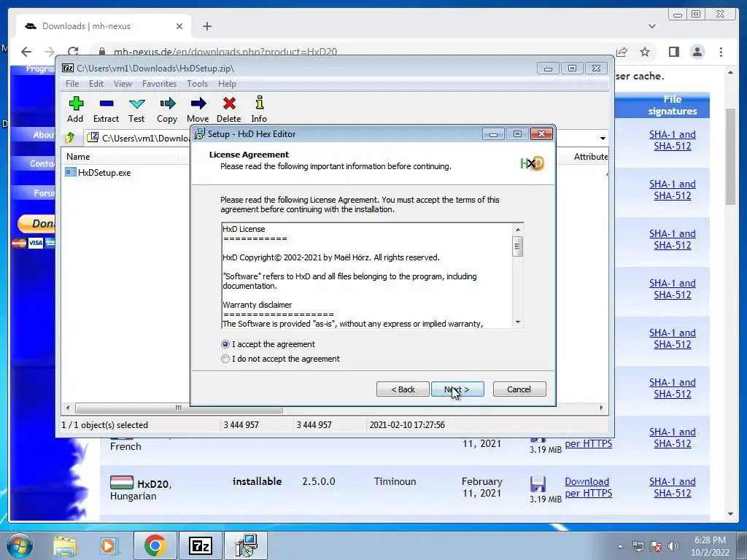The width and height of the screenshot is (747, 560).
Task: Switch to 7-Zip taskbar button
Action: (x=201, y=545)
